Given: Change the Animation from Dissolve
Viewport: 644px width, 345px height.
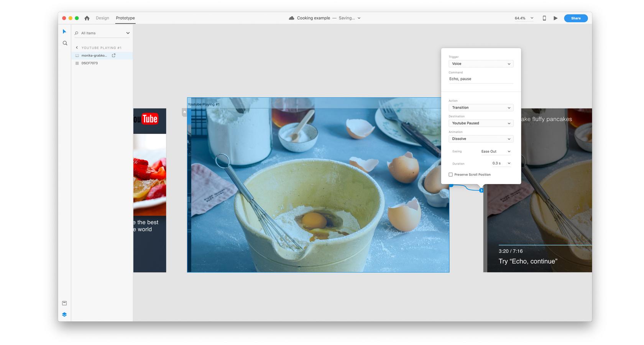Looking at the screenshot, I should coord(481,139).
